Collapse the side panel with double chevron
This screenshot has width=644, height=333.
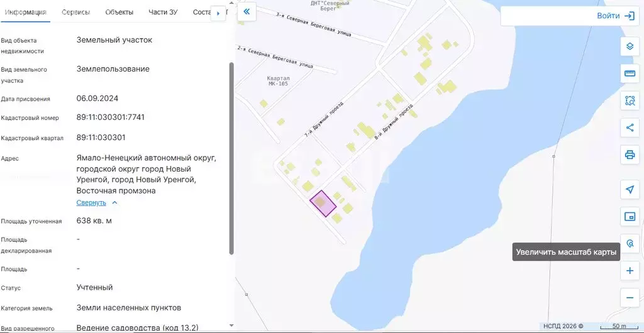pyautogui.click(x=247, y=11)
